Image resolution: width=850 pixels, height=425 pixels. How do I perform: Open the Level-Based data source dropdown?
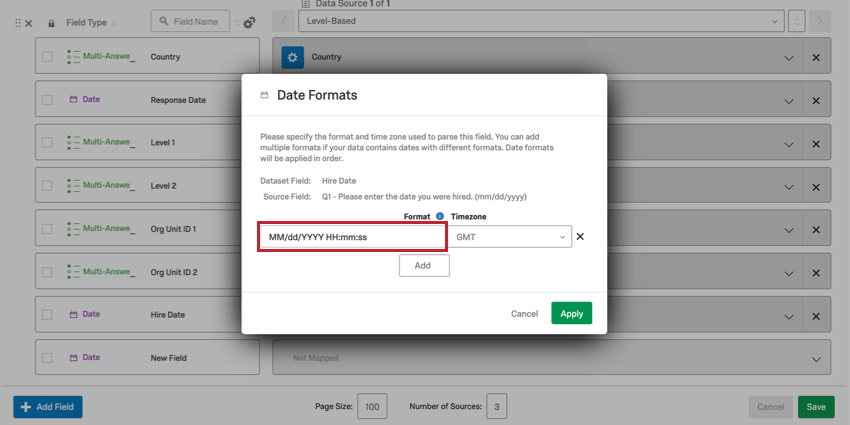540,21
